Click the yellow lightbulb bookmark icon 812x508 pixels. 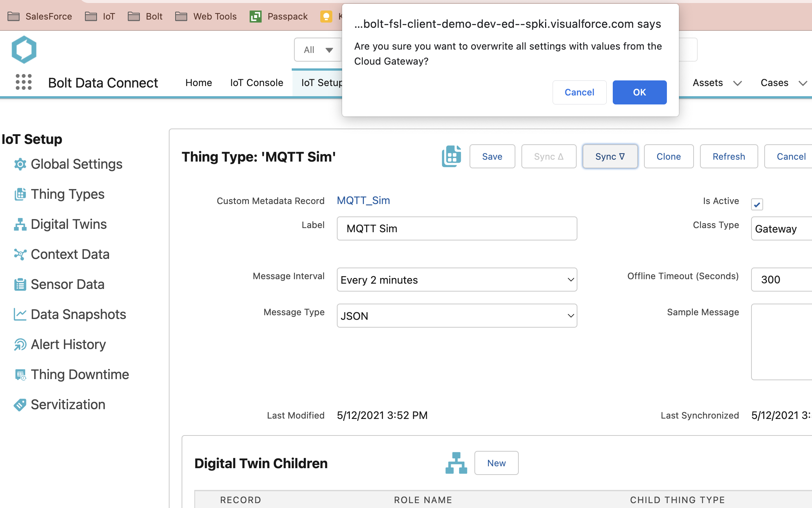(x=326, y=16)
